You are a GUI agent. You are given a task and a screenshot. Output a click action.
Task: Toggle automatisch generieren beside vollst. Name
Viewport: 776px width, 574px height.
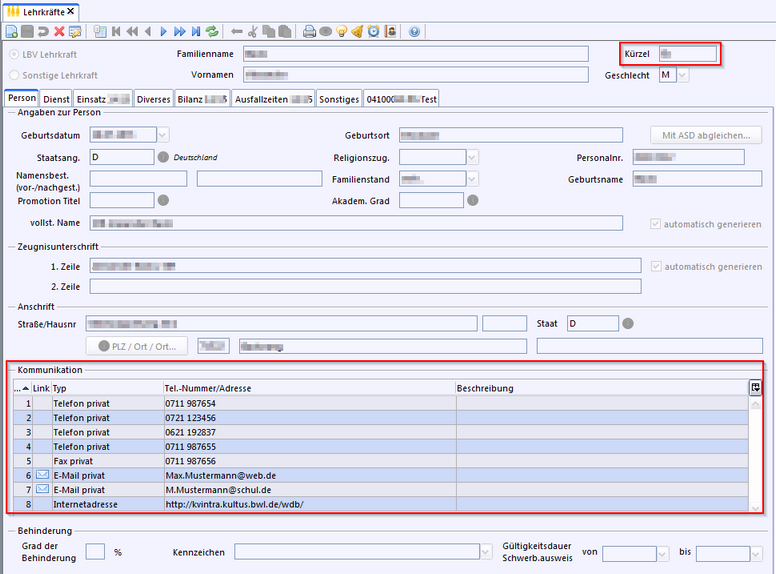(656, 224)
